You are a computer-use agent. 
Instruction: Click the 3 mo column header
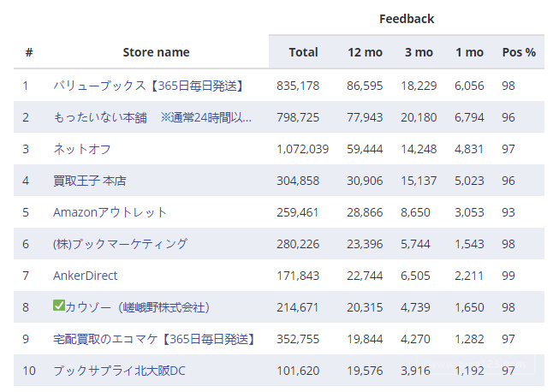419,52
